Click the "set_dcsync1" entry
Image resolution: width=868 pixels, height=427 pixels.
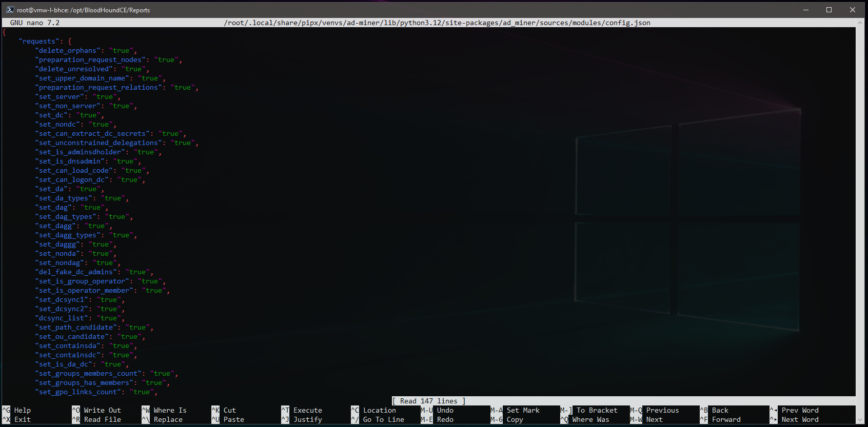(80, 300)
